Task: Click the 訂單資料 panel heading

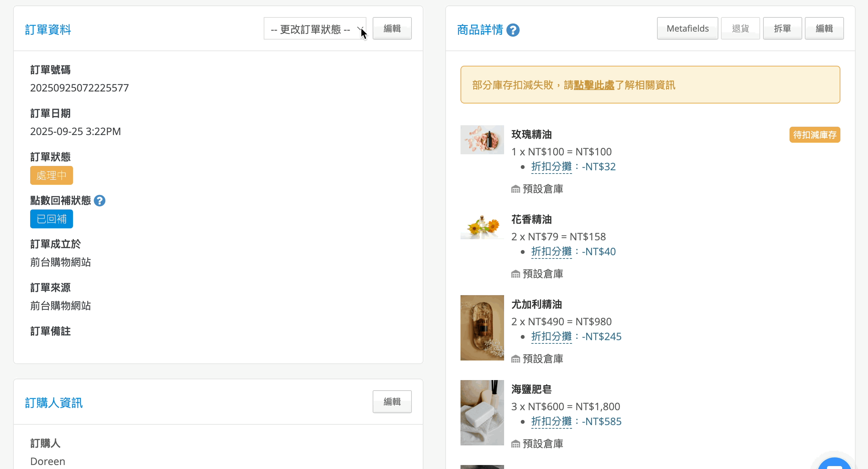Action: pyautogui.click(x=48, y=30)
